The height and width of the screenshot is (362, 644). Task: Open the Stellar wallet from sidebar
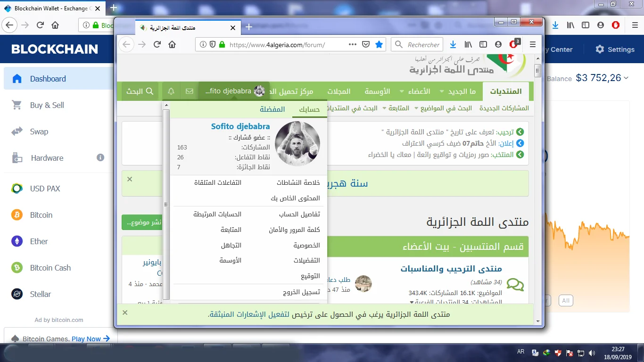tap(41, 294)
